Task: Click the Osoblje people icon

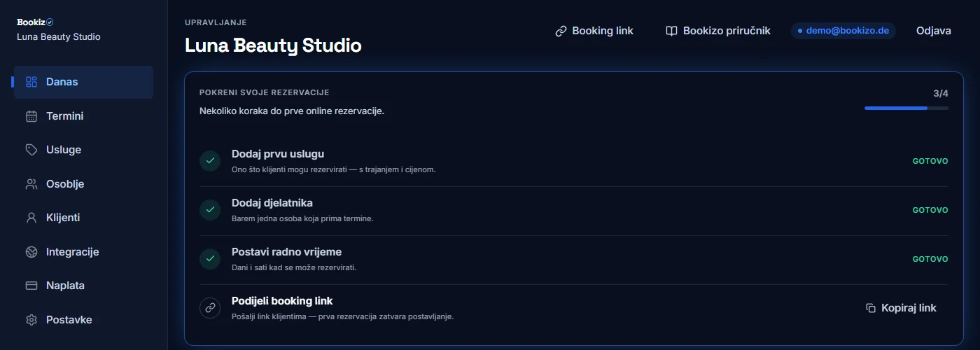Action: click(x=31, y=184)
